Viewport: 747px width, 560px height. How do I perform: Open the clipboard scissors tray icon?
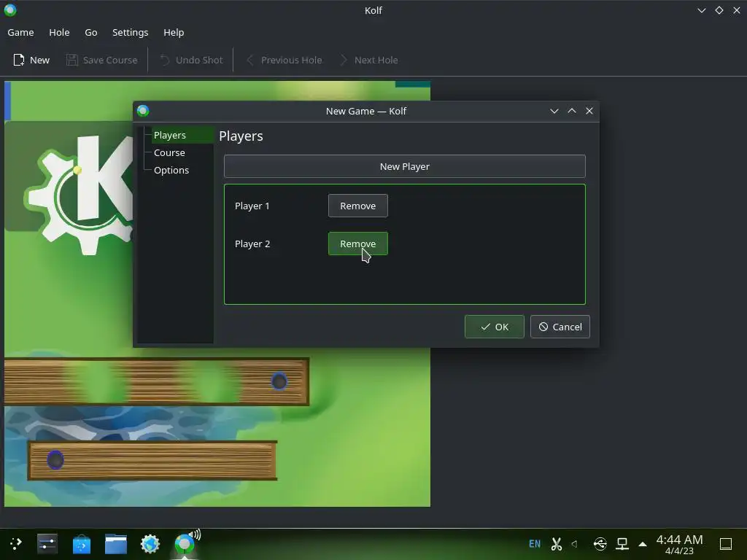point(556,543)
